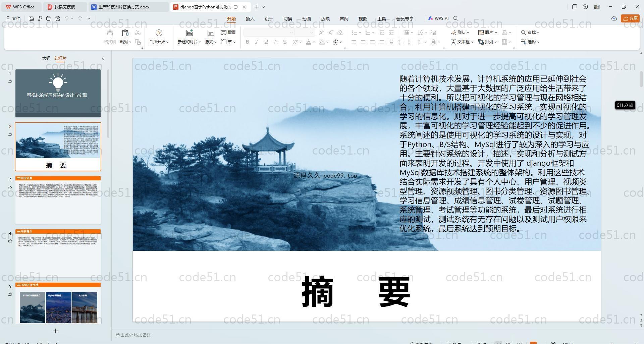Click the paste clipboard icon
The width and height of the screenshot is (644, 344).
point(125,33)
